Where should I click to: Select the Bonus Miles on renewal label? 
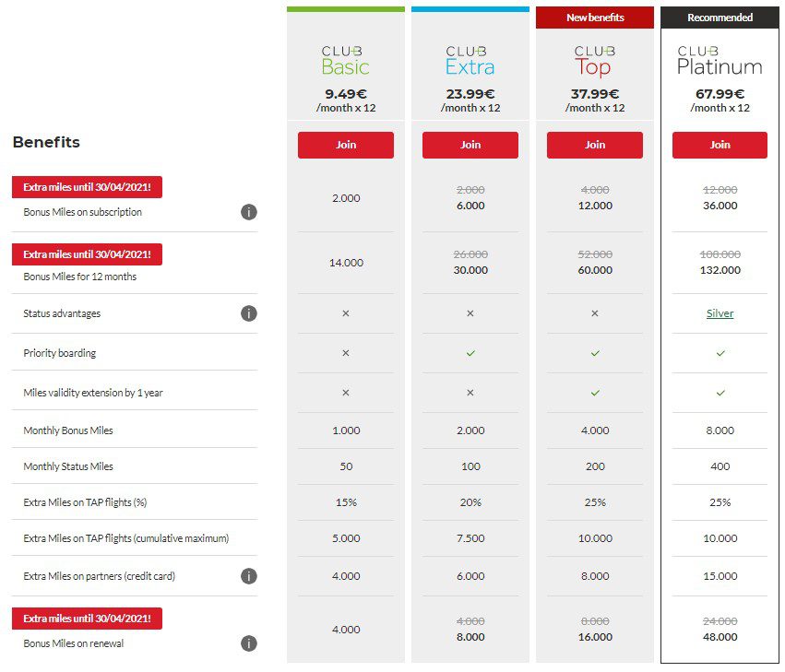coord(74,644)
